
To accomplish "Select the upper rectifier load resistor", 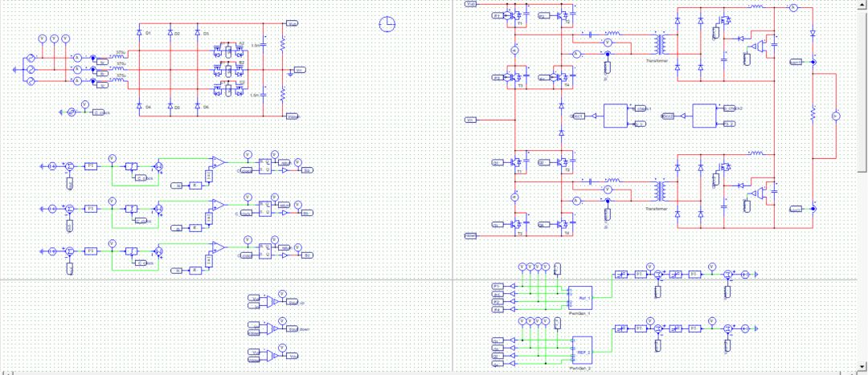I will pos(282,43).
